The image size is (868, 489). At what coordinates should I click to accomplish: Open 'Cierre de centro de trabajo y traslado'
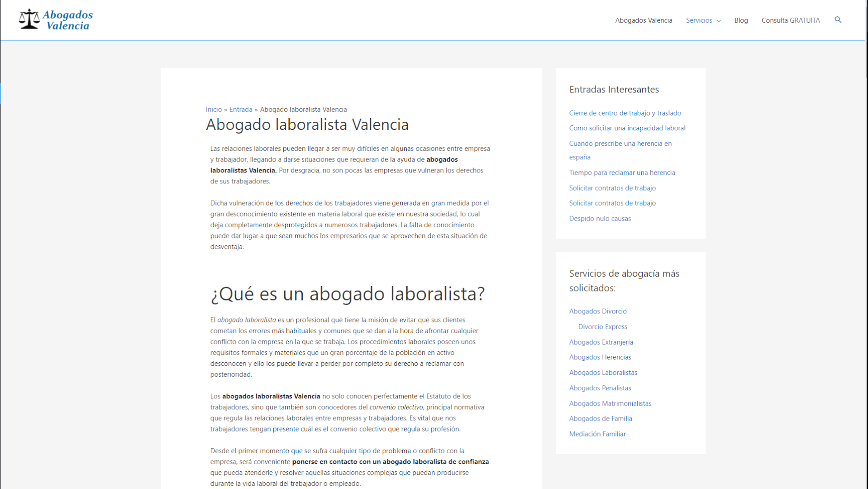(x=625, y=113)
